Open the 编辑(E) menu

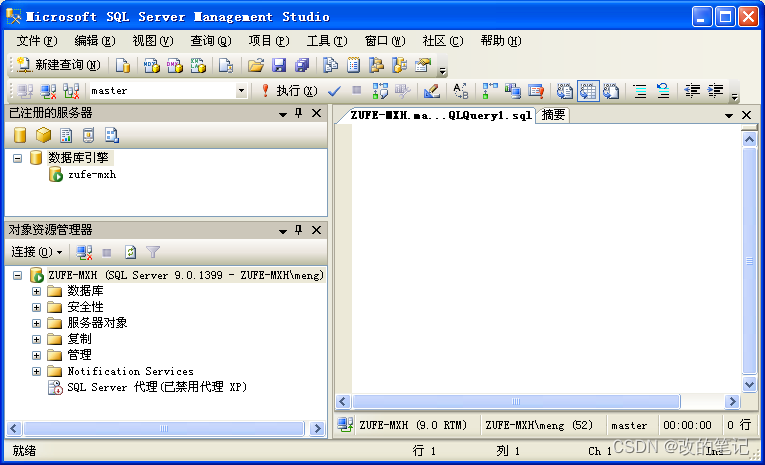point(95,41)
